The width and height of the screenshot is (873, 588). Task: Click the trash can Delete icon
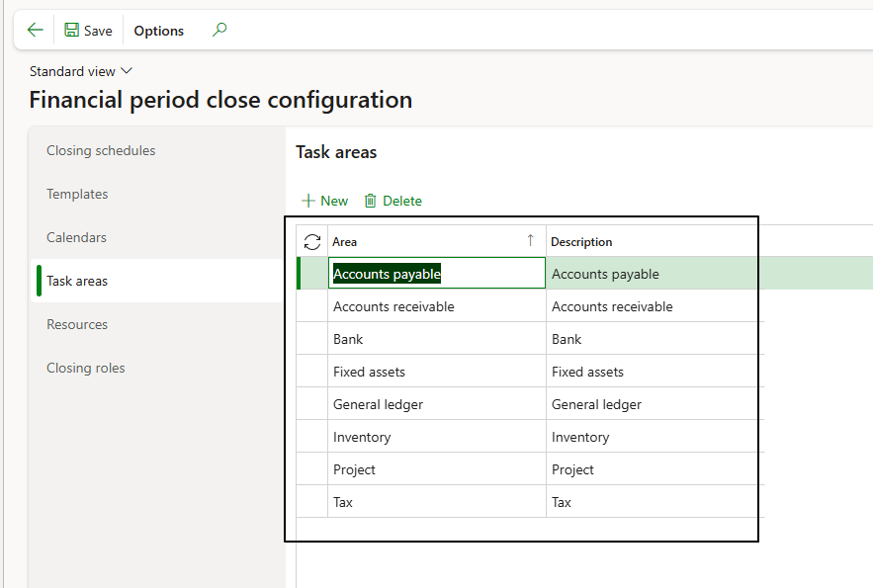371,201
